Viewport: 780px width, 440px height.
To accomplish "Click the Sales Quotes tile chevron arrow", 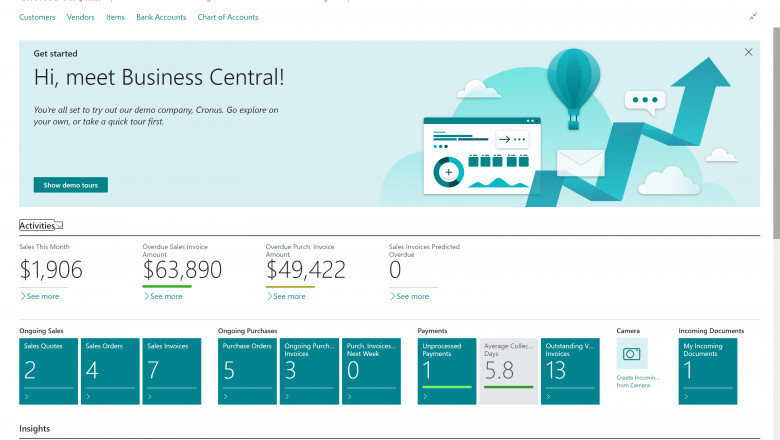I will (26, 396).
